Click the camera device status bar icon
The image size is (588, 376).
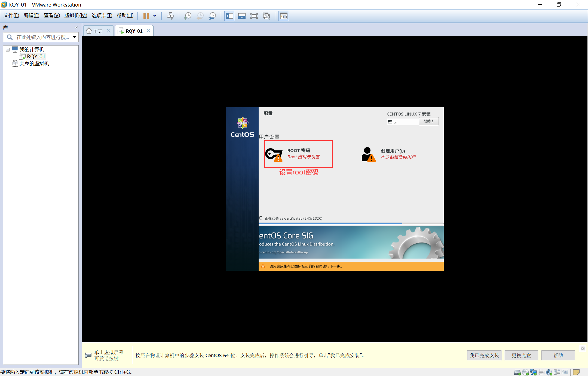tap(565, 372)
